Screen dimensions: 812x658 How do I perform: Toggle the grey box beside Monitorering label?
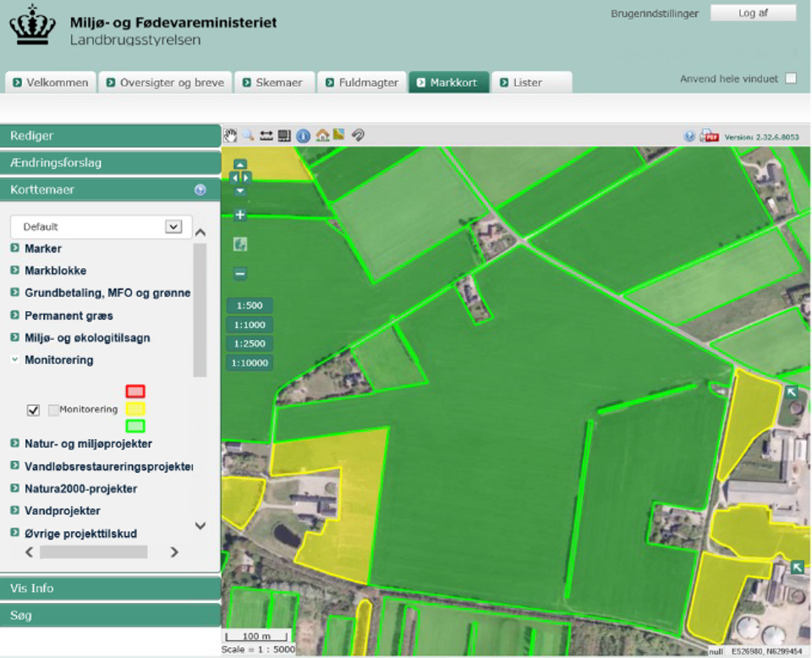tap(53, 410)
